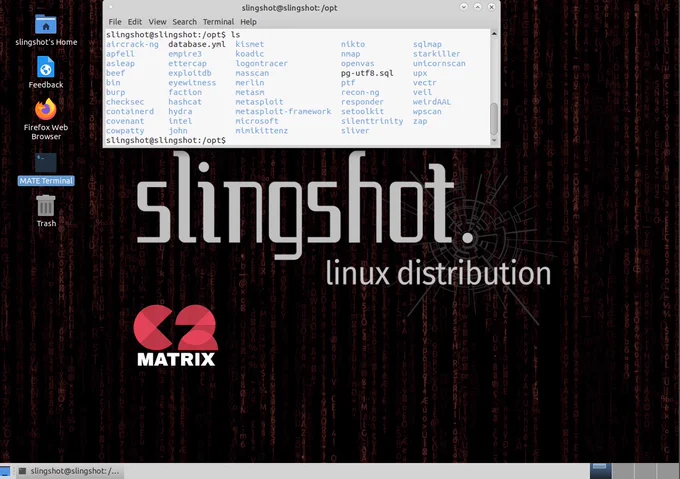Viewport: 680px width, 479px height.
Task: Click the 'sliver' directory name
Action: click(355, 130)
